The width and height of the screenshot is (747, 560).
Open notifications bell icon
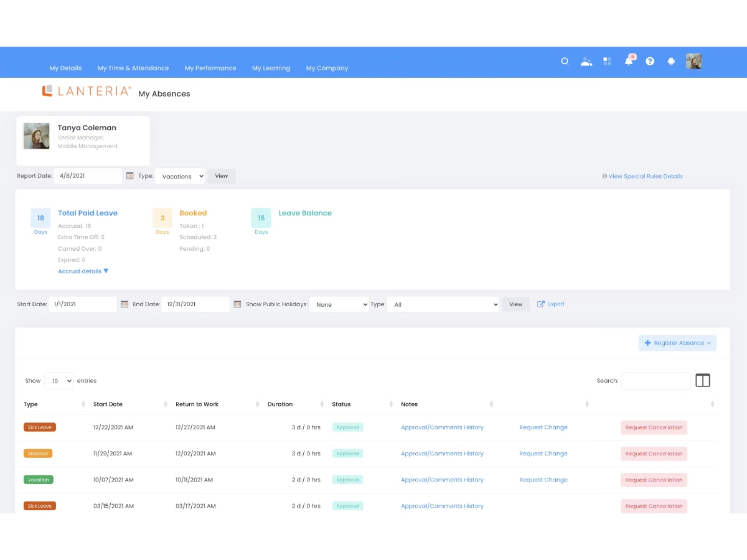click(629, 61)
